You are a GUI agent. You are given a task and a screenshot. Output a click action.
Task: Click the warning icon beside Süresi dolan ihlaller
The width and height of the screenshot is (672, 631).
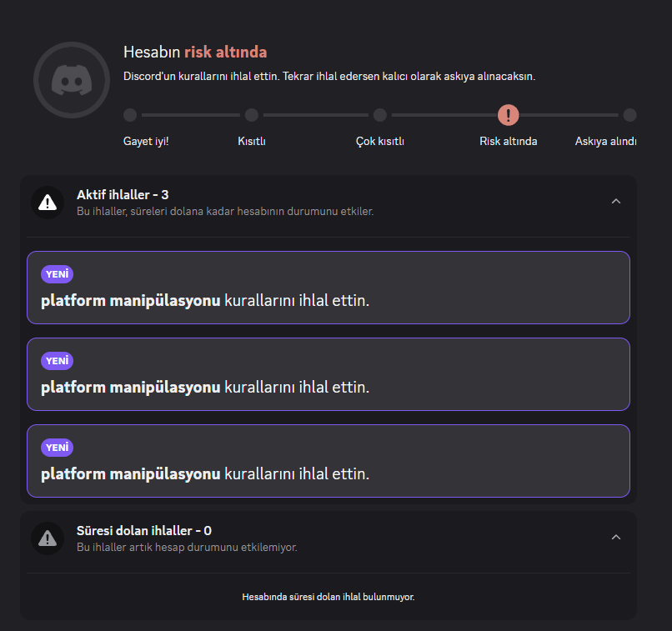click(48, 538)
